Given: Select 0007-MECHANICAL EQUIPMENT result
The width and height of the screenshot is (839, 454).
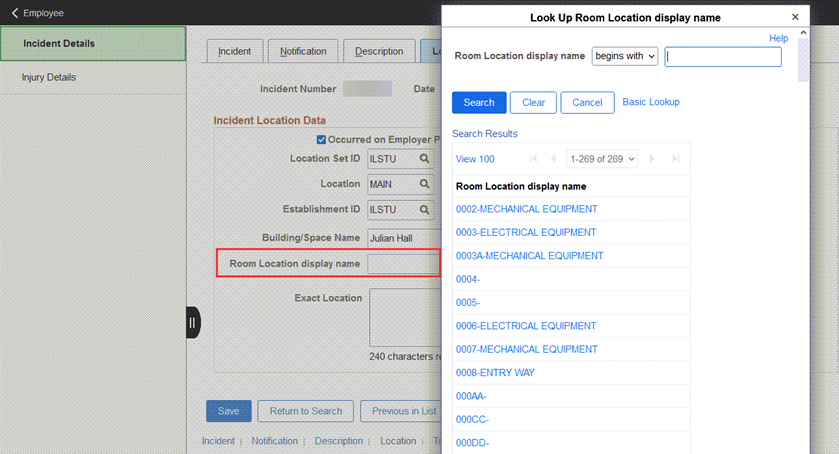Looking at the screenshot, I should pyautogui.click(x=527, y=349).
